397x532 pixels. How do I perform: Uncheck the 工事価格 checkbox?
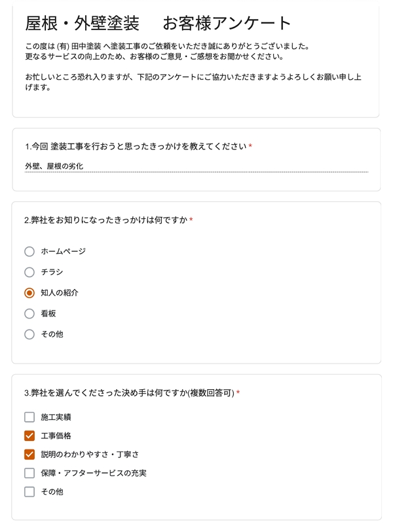29,436
